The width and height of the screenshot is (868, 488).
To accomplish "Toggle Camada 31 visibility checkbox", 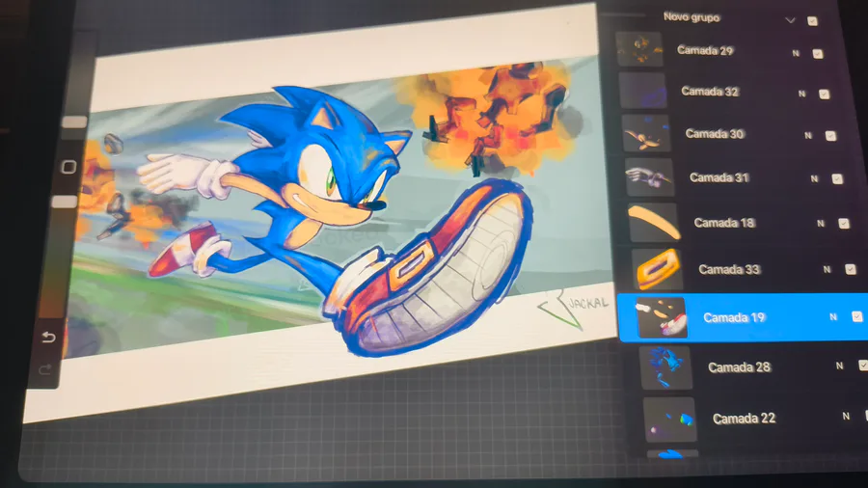I will [837, 178].
